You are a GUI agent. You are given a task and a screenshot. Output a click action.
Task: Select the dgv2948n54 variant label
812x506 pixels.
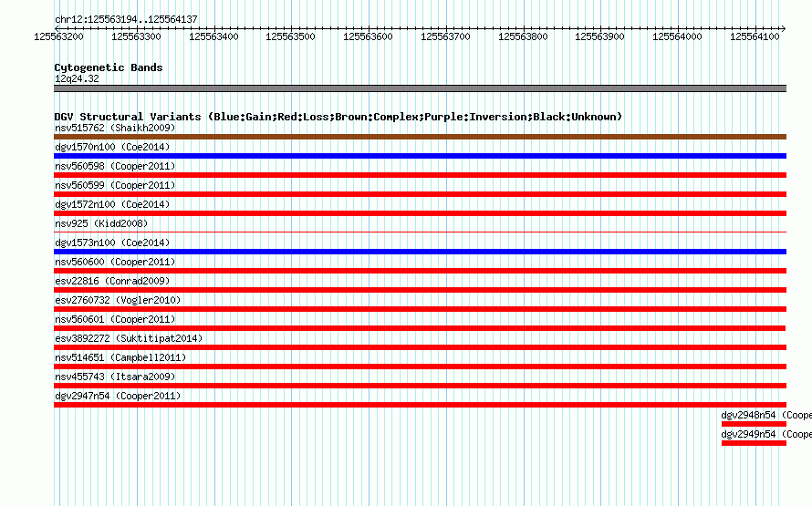point(766,415)
